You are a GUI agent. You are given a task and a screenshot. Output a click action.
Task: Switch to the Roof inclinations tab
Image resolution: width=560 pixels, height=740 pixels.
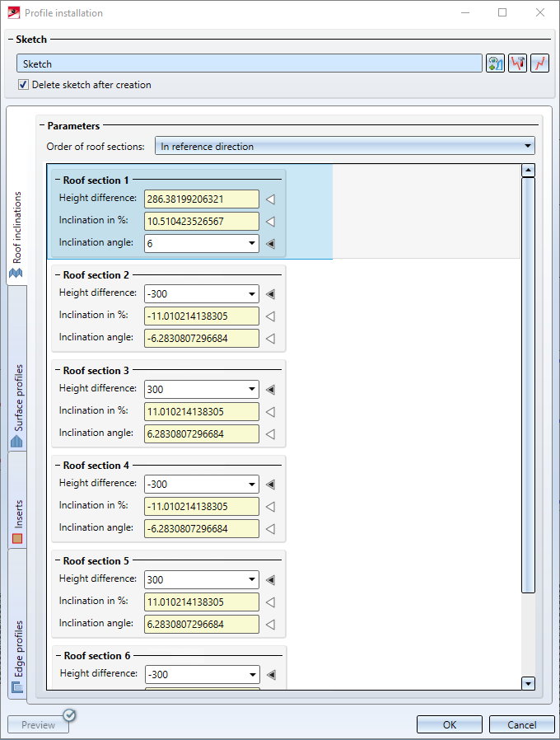(17, 196)
